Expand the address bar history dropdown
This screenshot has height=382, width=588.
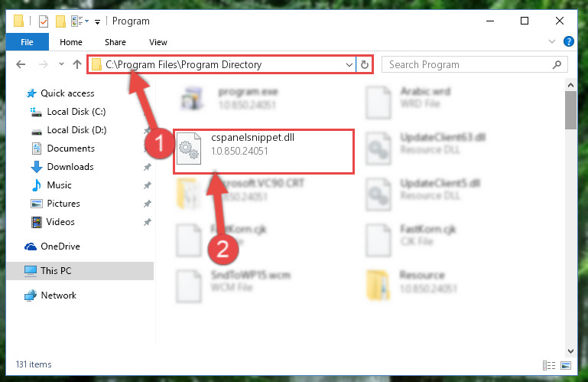(x=349, y=64)
